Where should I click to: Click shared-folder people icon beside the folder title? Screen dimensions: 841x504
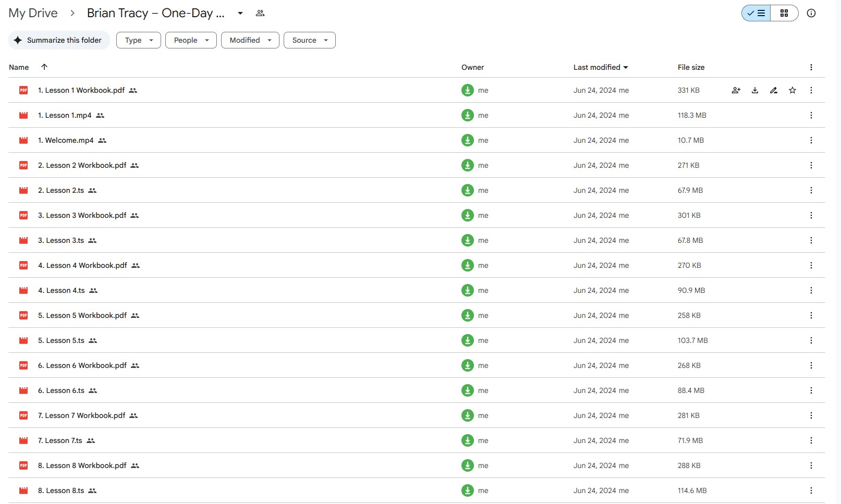pos(260,13)
